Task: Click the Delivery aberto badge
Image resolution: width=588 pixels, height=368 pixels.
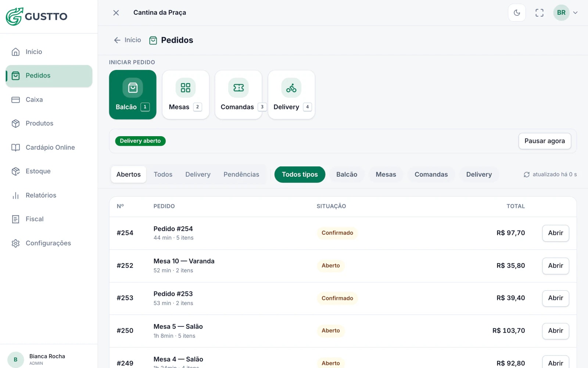Action: [x=140, y=141]
